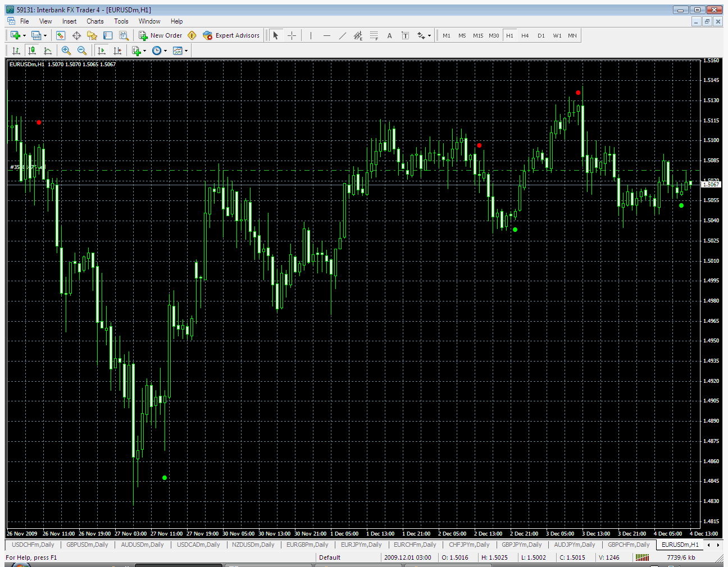Open the Help menu

(177, 21)
